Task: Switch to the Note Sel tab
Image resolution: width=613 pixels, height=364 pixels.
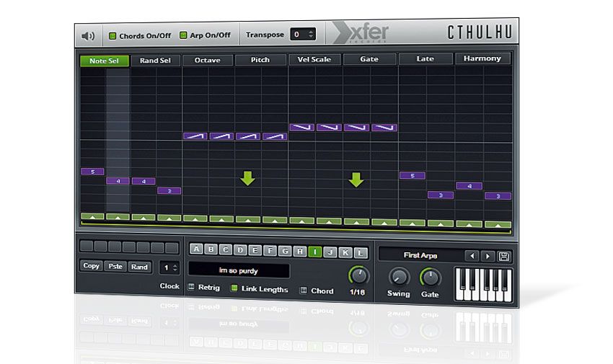Action: [x=104, y=61]
